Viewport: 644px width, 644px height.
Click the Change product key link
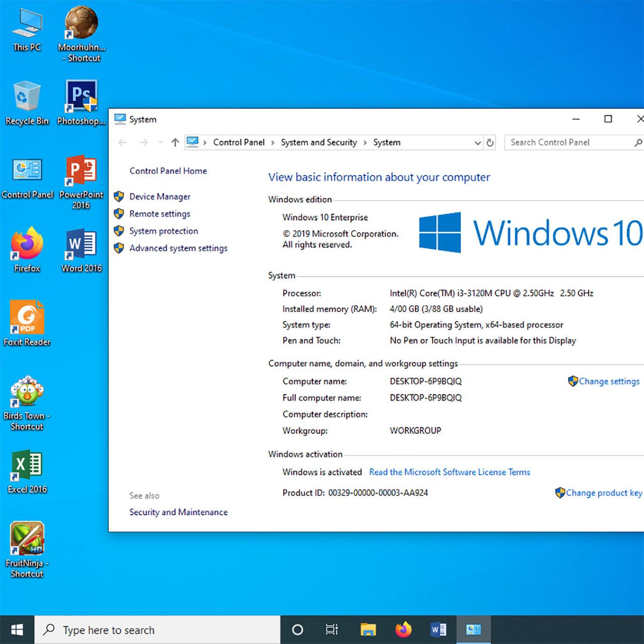tap(603, 493)
